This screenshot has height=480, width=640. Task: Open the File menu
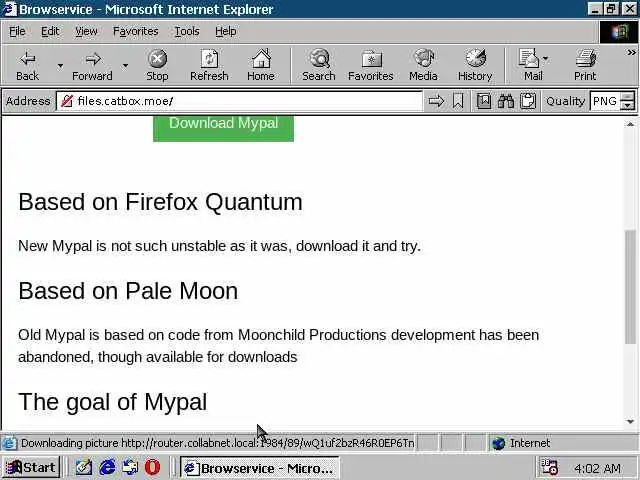tap(17, 31)
